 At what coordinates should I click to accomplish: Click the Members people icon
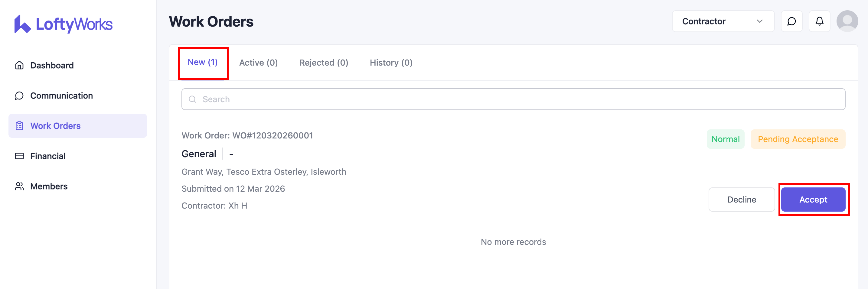click(20, 186)
